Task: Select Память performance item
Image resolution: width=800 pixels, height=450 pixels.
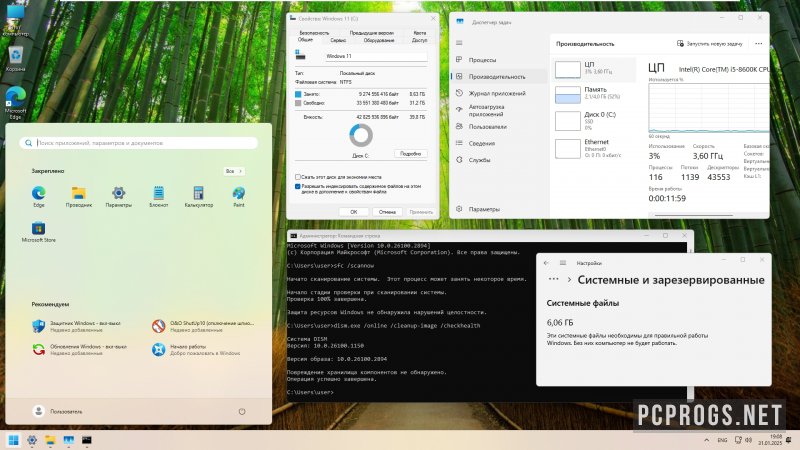Action: [594, 94]
